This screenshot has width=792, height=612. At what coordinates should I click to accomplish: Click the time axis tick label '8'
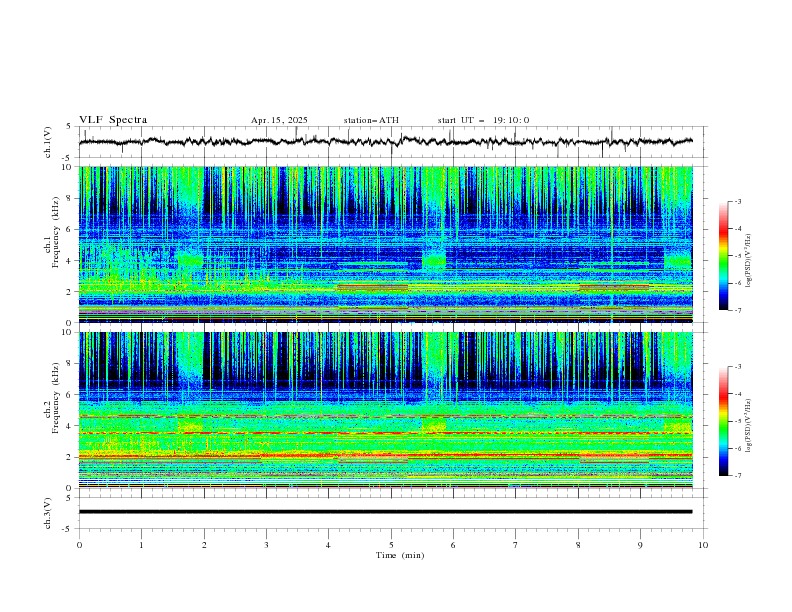pyautogui.click(x=578, y=545)
